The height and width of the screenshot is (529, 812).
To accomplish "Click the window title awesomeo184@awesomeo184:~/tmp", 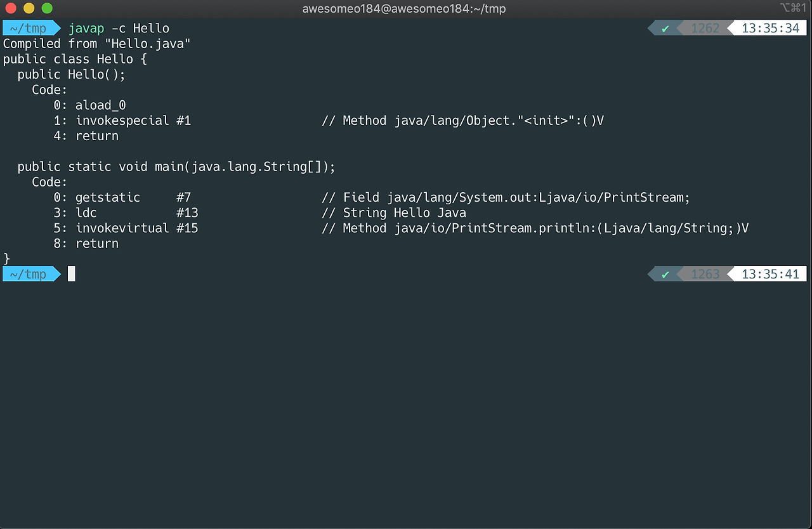I will click(x=404, y=9).
